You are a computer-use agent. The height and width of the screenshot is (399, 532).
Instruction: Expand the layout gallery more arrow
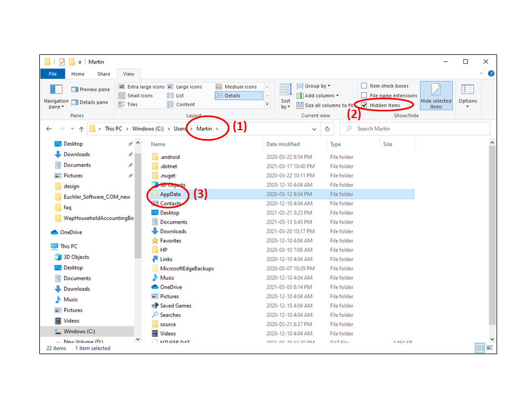[267, 104]
